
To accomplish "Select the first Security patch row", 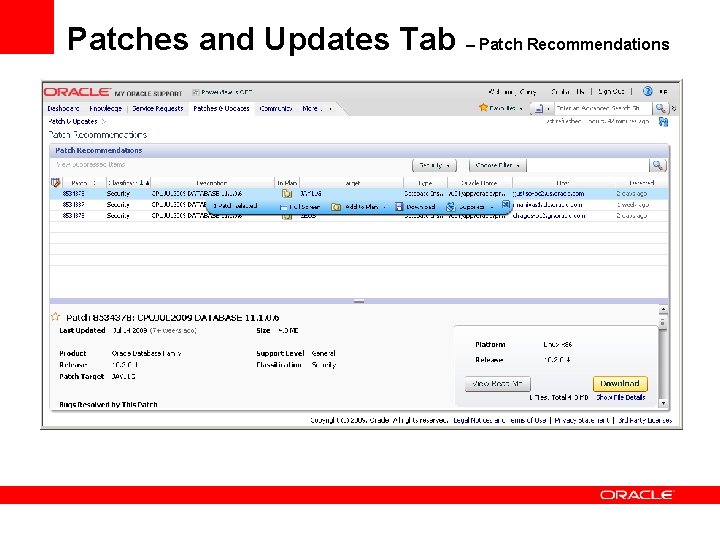I will pyautogui.click(x=359, y=193).
